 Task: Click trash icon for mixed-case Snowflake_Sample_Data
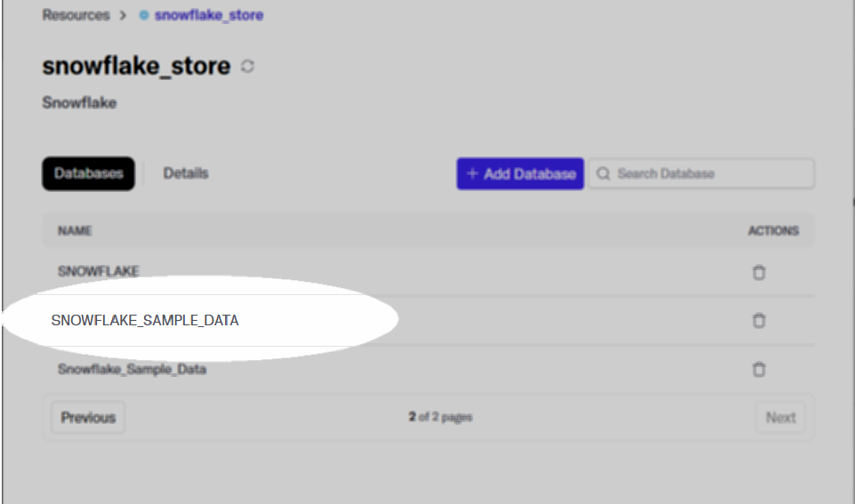pos(759,370)
